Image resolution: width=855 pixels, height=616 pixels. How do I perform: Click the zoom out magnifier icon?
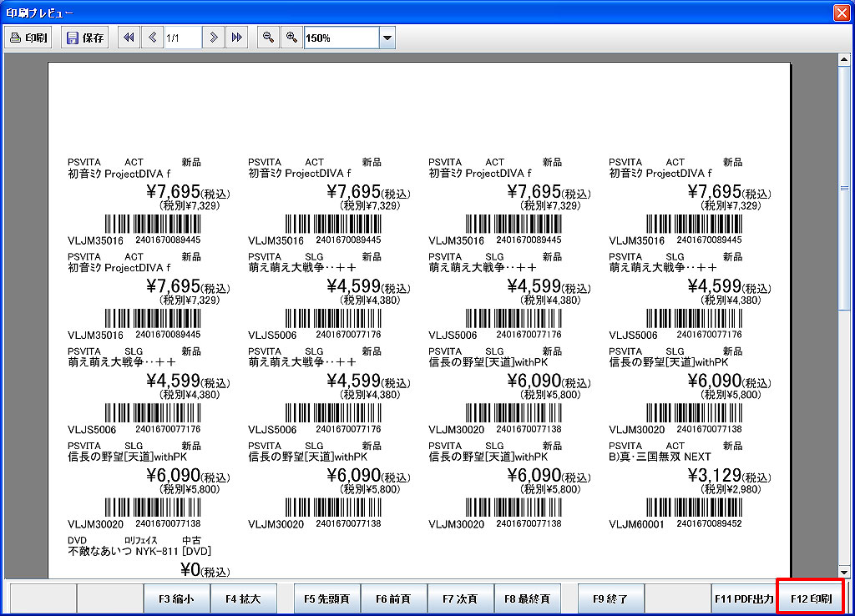click(x=268, y=38)
